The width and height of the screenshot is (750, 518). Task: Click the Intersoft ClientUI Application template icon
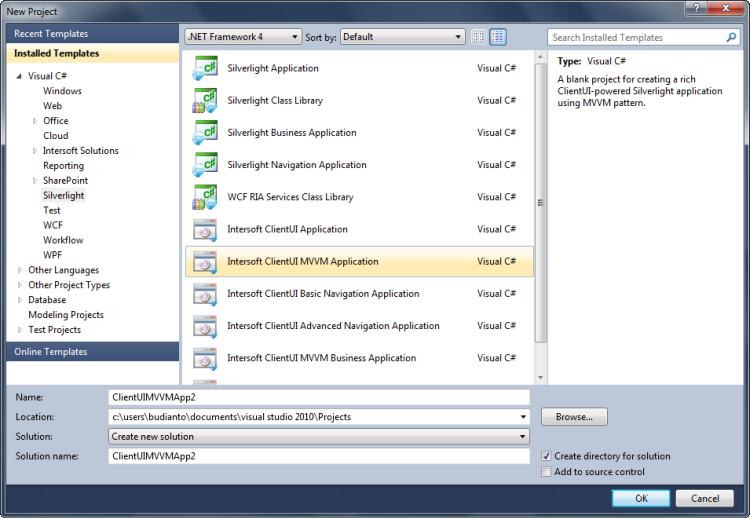(205, 230)
